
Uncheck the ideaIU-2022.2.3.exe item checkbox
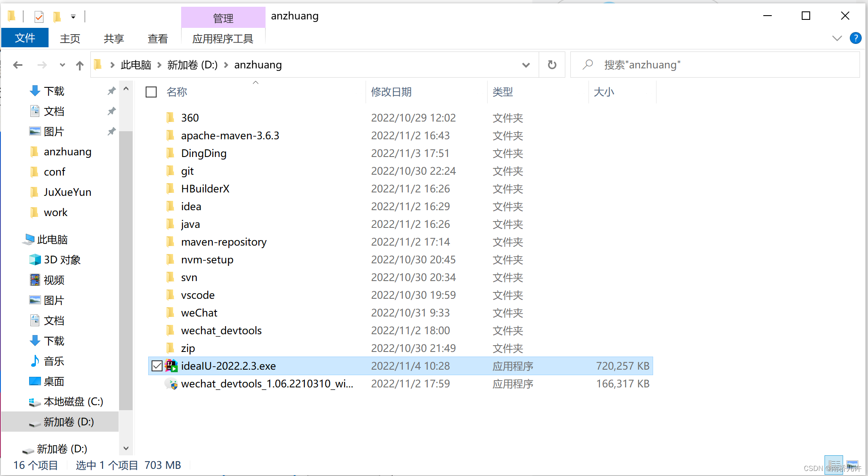[x=157, y=366]
